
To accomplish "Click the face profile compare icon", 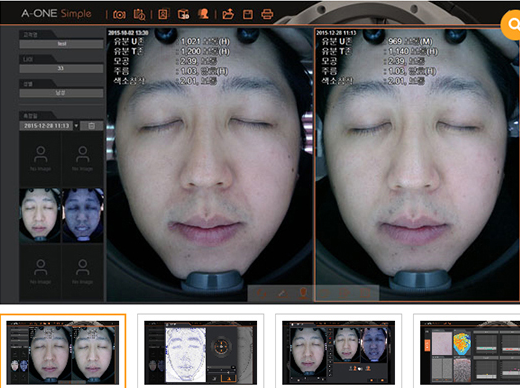I will tap(203, 14).
